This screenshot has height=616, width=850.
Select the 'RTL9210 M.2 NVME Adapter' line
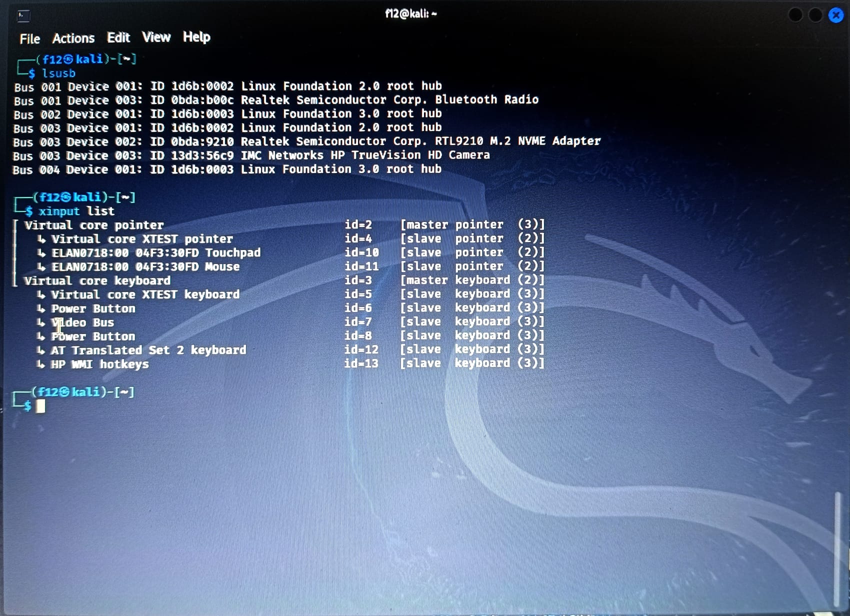click(x=307, y=141)
